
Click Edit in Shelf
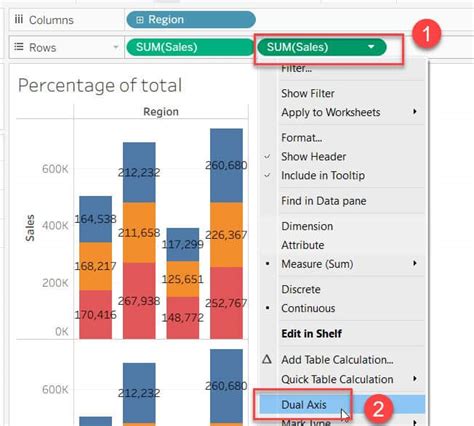coord(311,334)
